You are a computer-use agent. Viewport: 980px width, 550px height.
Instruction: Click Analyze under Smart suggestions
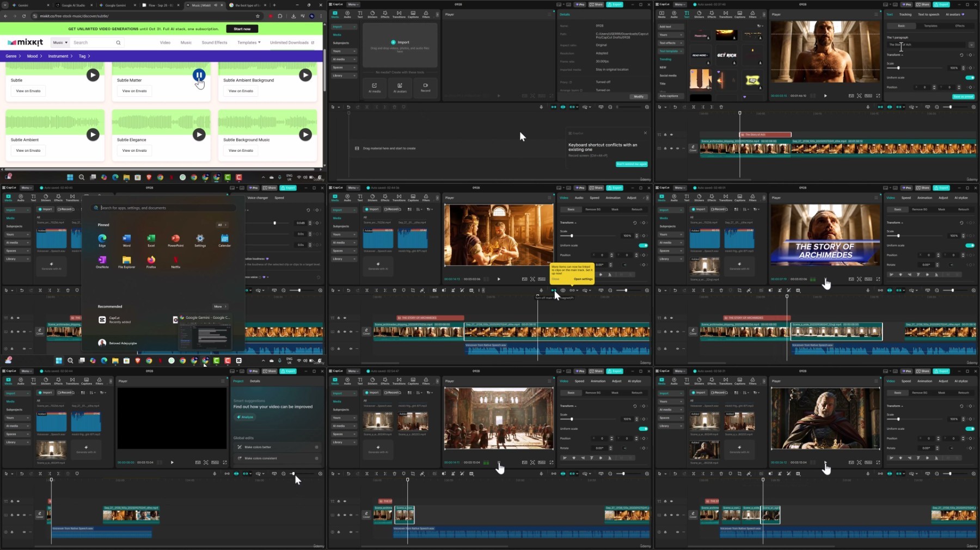pyautogui.click(x=245, y=417)
